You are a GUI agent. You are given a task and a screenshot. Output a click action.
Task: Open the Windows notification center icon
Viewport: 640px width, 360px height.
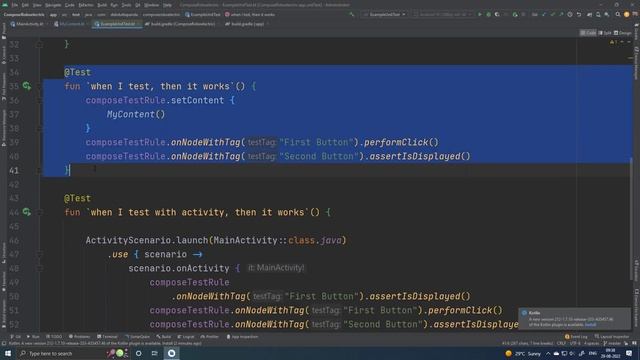point(629,353)
